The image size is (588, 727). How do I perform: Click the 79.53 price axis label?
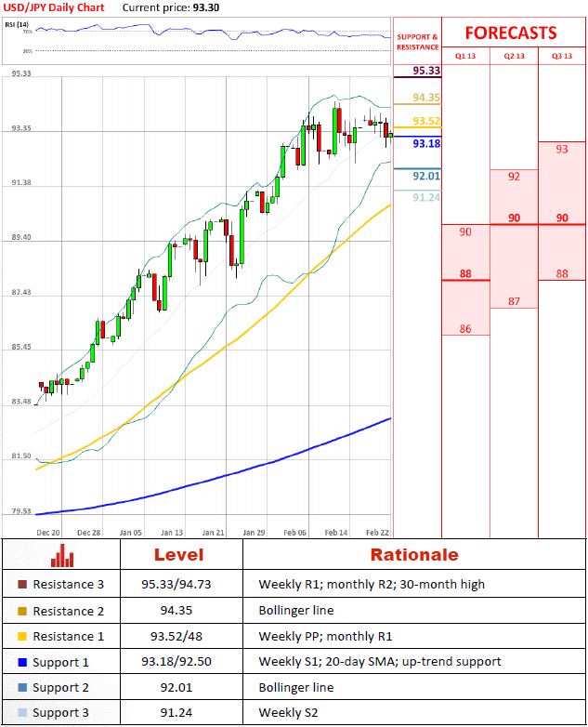click(21, 511)
